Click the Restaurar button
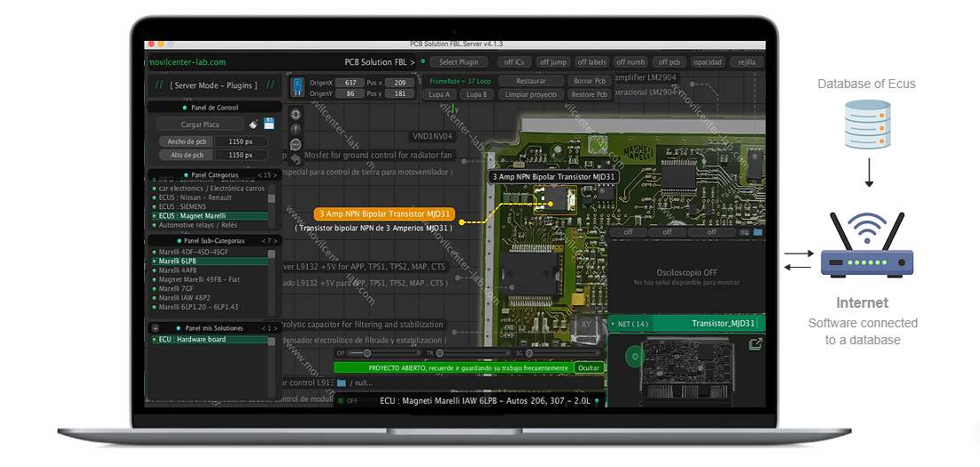The image size is (980, 467). click(x=531, y=81)
